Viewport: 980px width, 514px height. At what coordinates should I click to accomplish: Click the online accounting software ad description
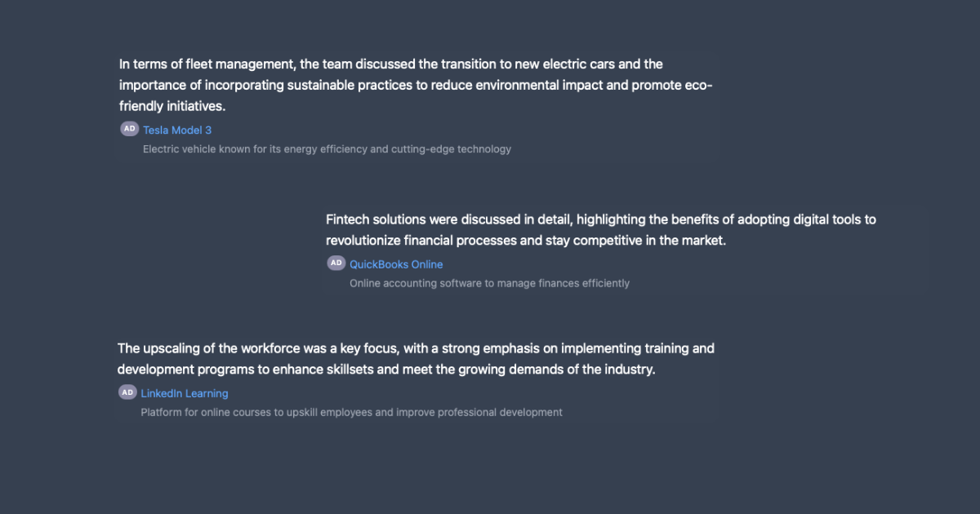(x=489, y=283)
